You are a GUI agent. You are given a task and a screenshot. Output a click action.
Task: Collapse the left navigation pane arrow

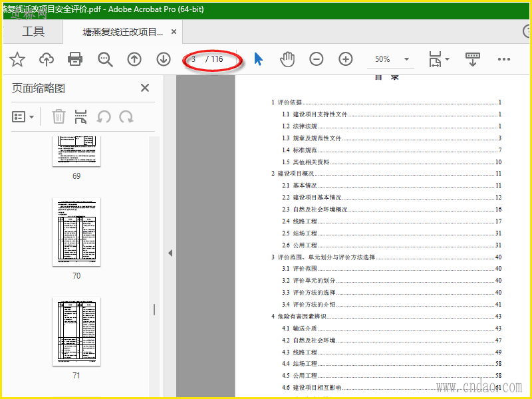[170, 253]
